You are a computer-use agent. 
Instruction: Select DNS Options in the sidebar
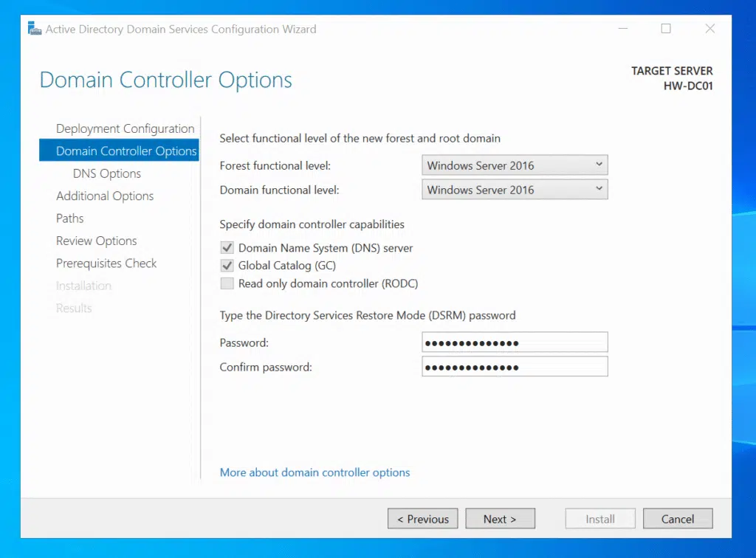point(106,173)
